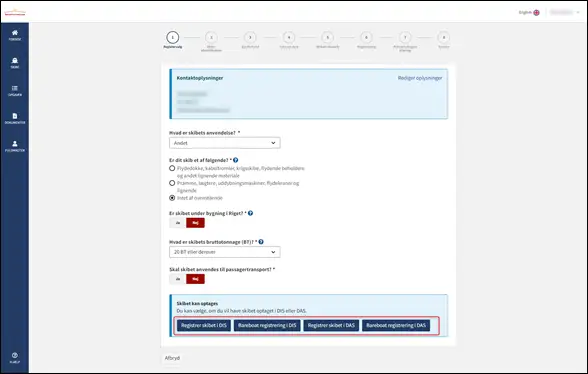Viewport: 588px width, 374px height.
Task: Go to step 8 circle in progress bar
Action: (444, 38)
